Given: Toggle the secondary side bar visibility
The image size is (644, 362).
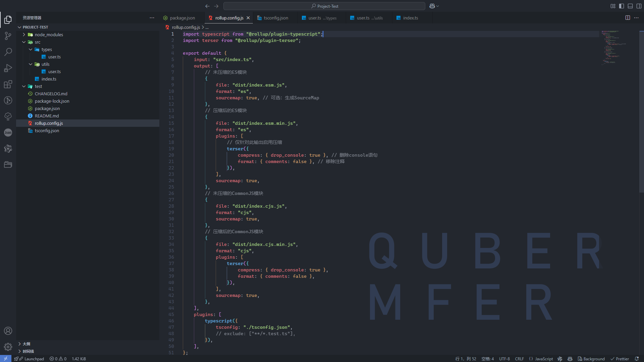Looking at the screenshot, I should 639,6.
